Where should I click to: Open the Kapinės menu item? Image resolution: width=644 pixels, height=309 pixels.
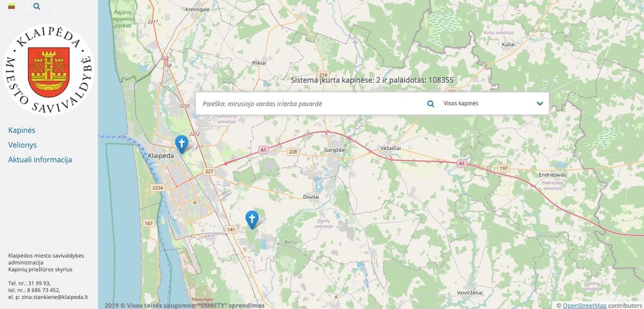click(x=22, y=130)
